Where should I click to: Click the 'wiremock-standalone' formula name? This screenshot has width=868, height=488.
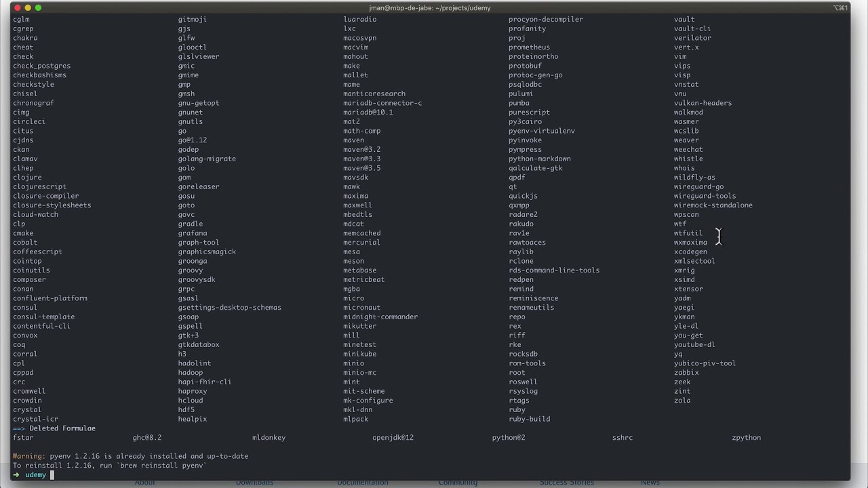click(x=713, y=205)
